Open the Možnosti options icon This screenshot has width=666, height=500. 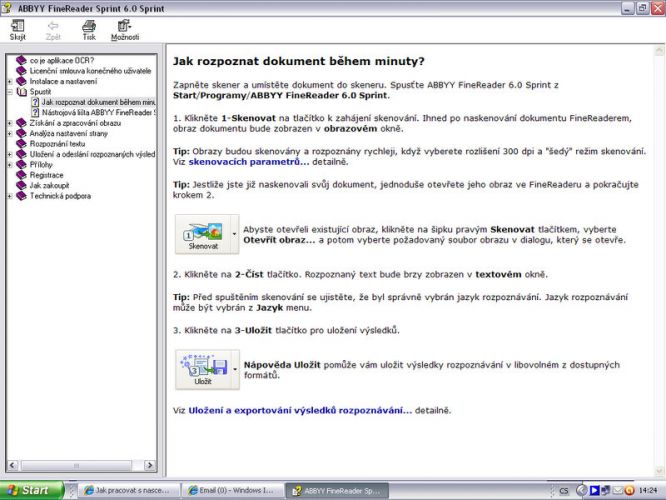(124, 25)
